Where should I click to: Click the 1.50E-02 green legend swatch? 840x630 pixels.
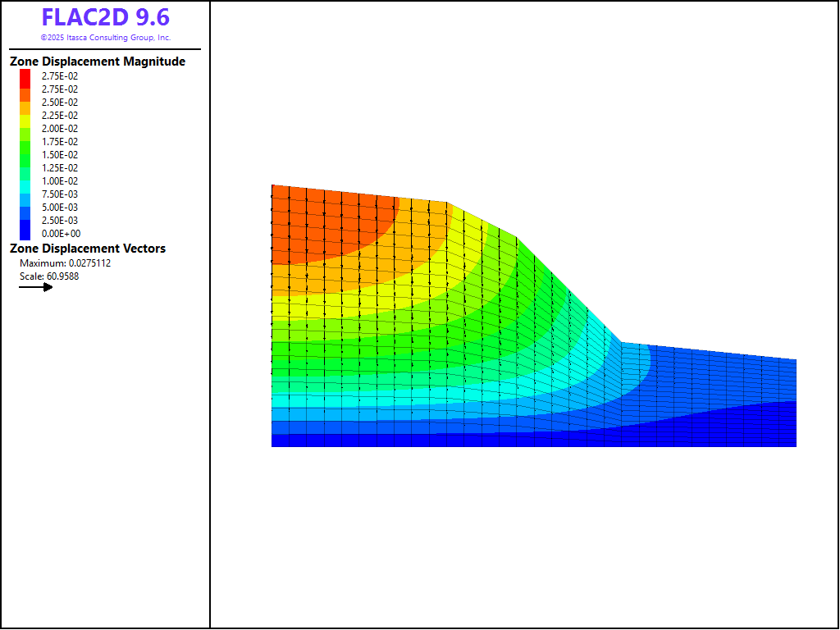pos(25,155)
